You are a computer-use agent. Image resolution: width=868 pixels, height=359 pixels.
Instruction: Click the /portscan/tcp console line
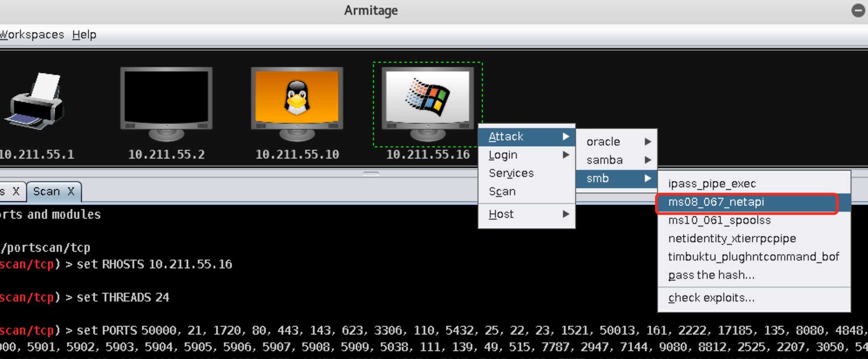45,247
